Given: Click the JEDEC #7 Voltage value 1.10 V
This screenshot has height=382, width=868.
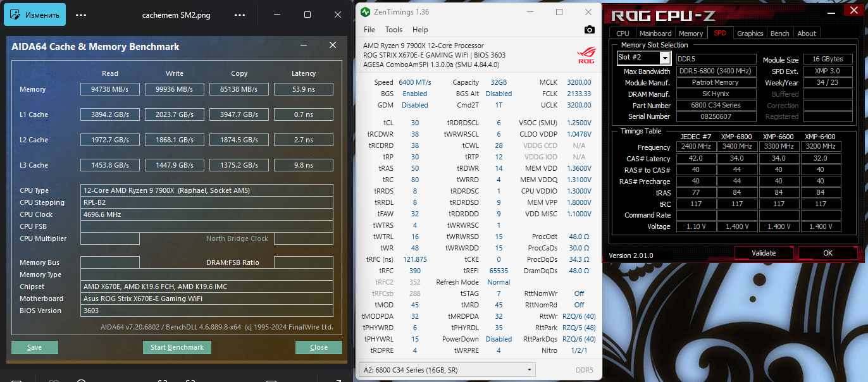Looking at the screenshot, I should pyautogui.click(x=695, y=226).
